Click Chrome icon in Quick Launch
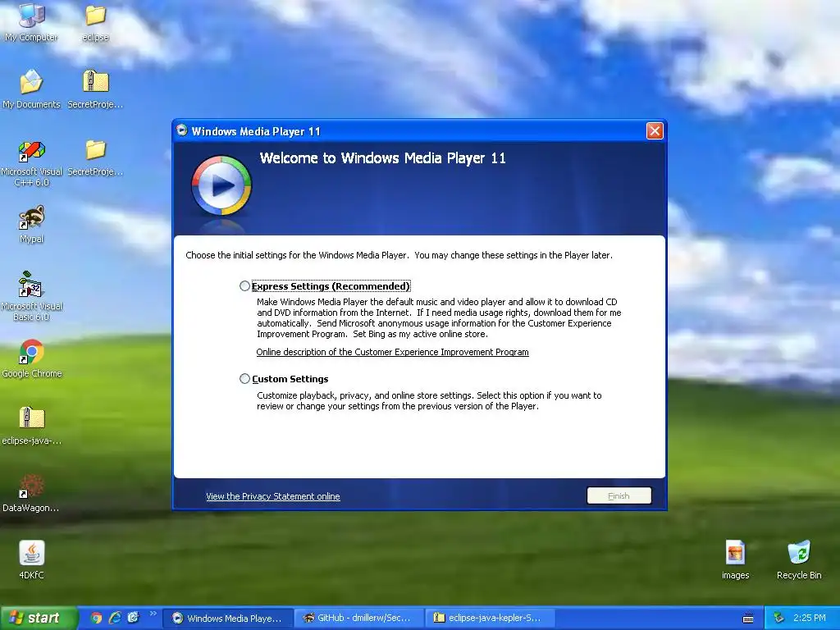Viewport: 840px width, 630px height. (x=96, y=618)
